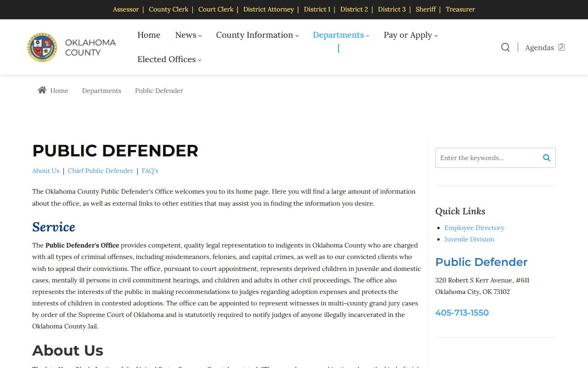Open Employee Directory quick link
The width and height of the screenshot is (588, 368).
tap(474, 228)
